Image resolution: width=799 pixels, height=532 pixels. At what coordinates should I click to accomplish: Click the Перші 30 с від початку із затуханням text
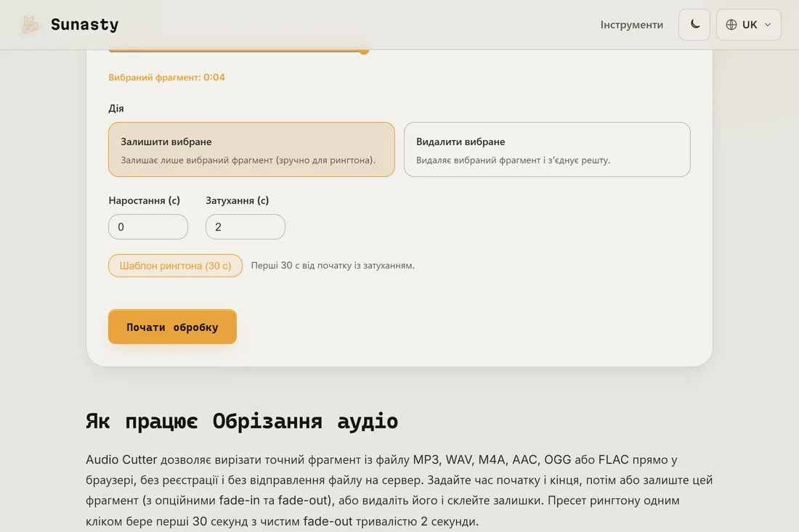click(x=333, y=265)
